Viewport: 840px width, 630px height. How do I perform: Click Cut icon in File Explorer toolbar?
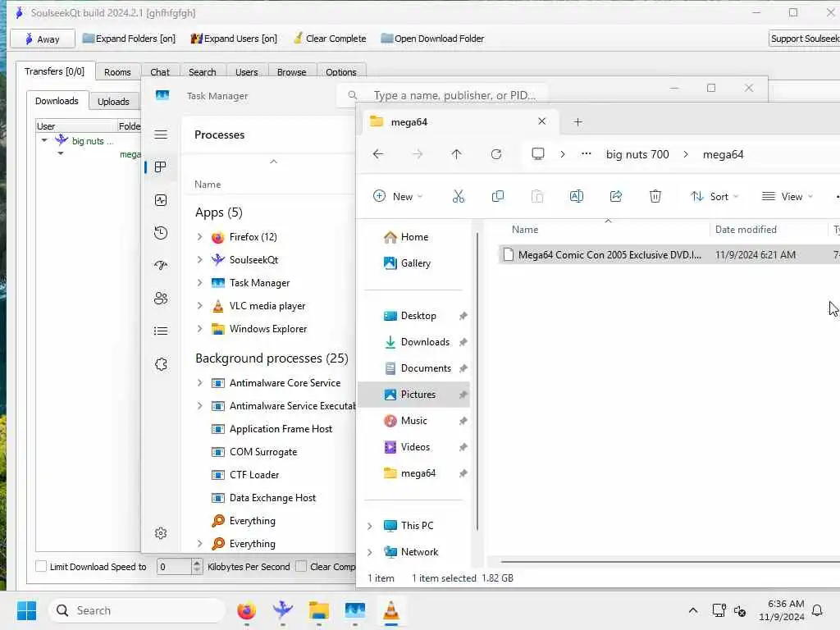point(458,197)
